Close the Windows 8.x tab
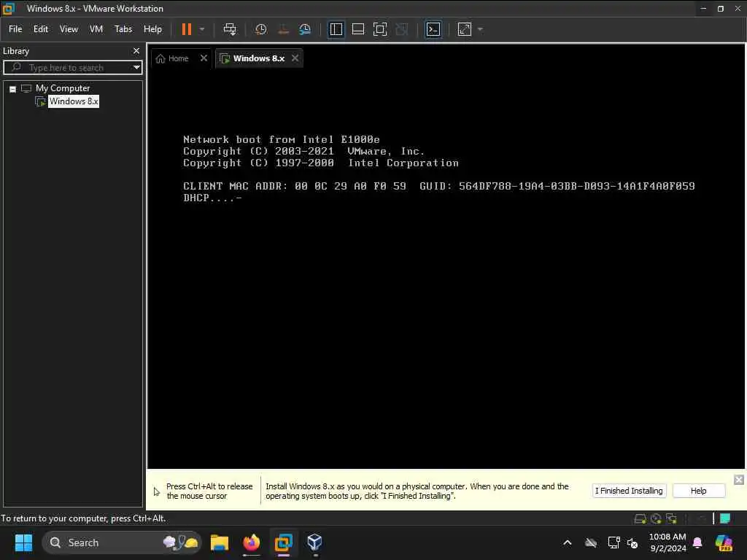This screenshot has width=747, height=560. pos(295,58)
